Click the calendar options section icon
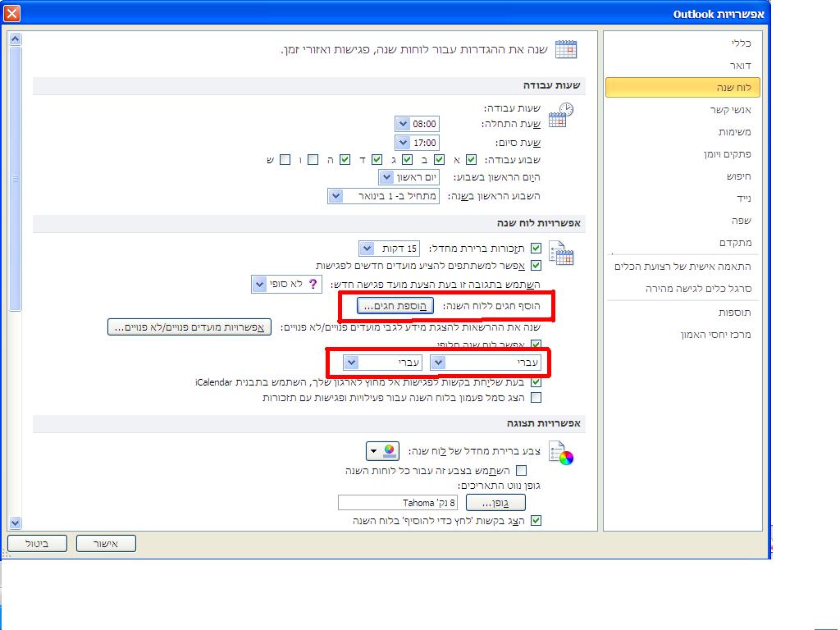This screenshot has height=630, width=840. click(x=561, y=253)
